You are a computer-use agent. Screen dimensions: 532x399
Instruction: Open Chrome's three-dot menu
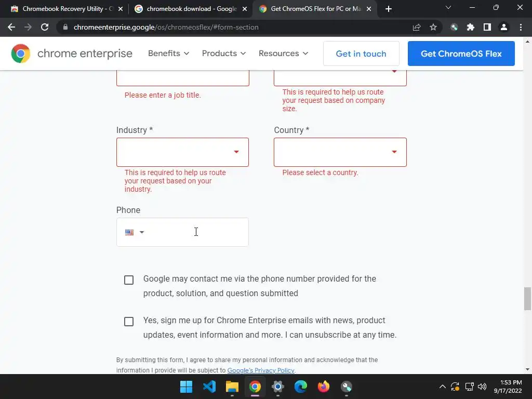point(521,27)
